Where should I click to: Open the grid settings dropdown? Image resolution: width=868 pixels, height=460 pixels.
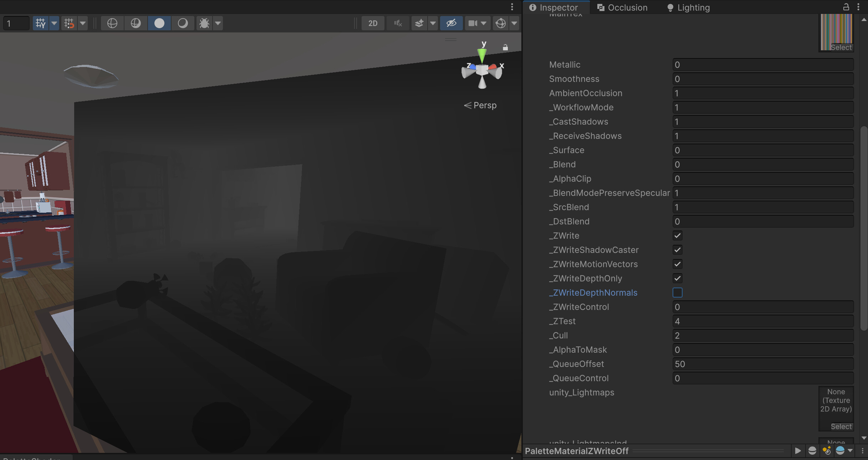[54, 23]
